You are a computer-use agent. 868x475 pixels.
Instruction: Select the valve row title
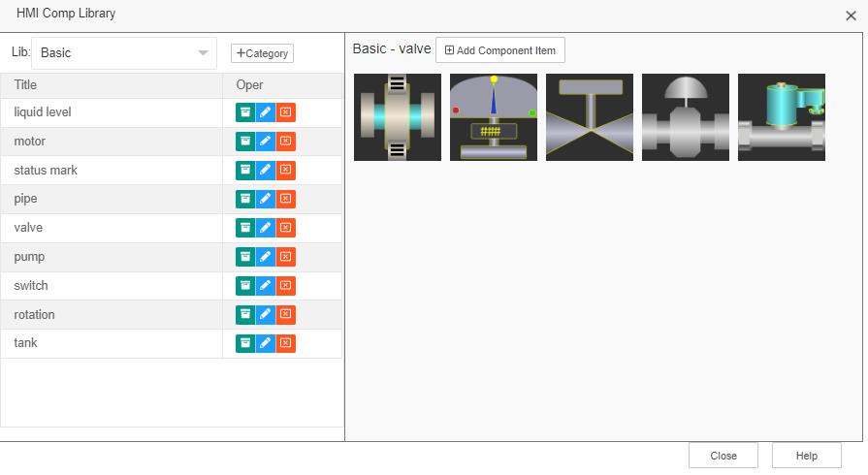pos(28,228)
